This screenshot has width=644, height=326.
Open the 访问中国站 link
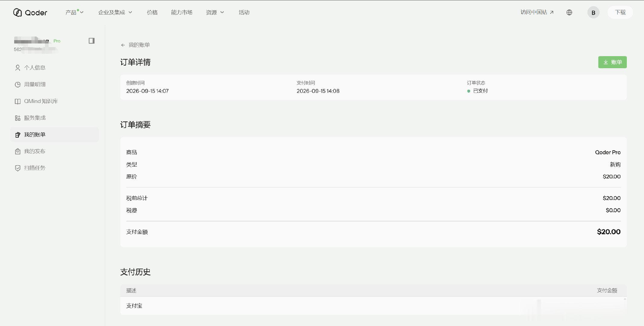click(x=537, y=12)
